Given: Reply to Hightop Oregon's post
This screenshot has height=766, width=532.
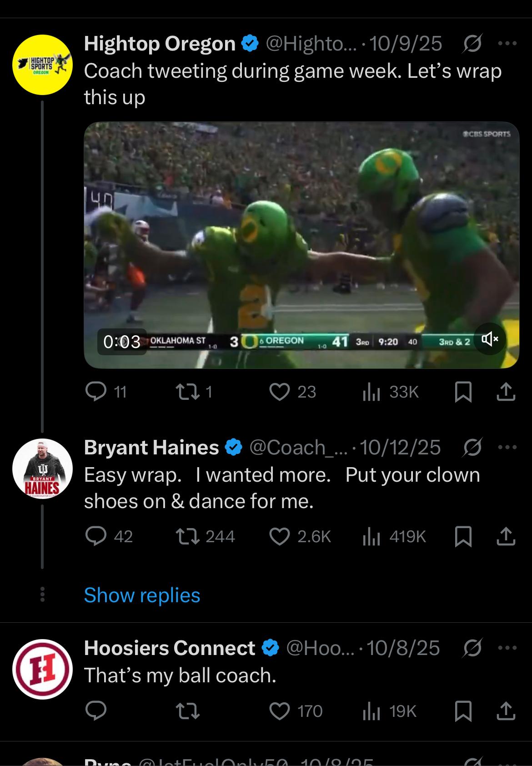Looking at the screenshot, I should coord(96,392).
